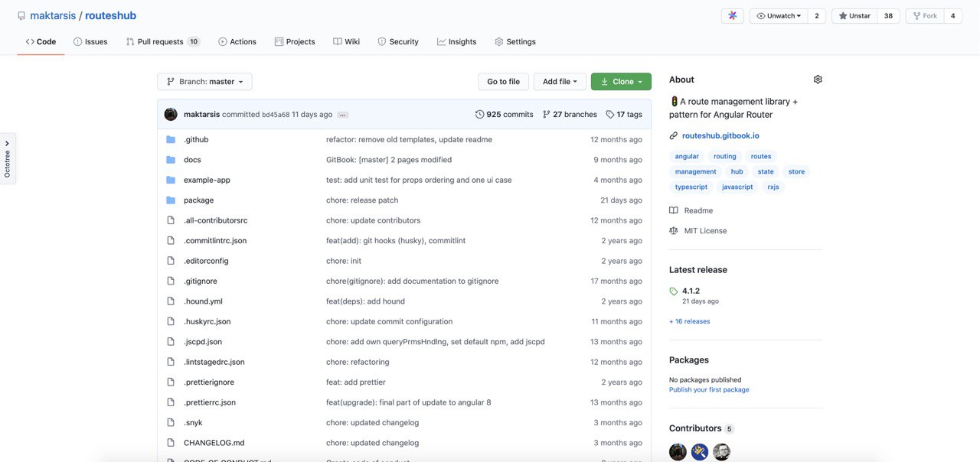Image resolution: width=980 pixels, height=462 pixels.
Task: Open the Pull requests tab
Action: click(163, 41)
